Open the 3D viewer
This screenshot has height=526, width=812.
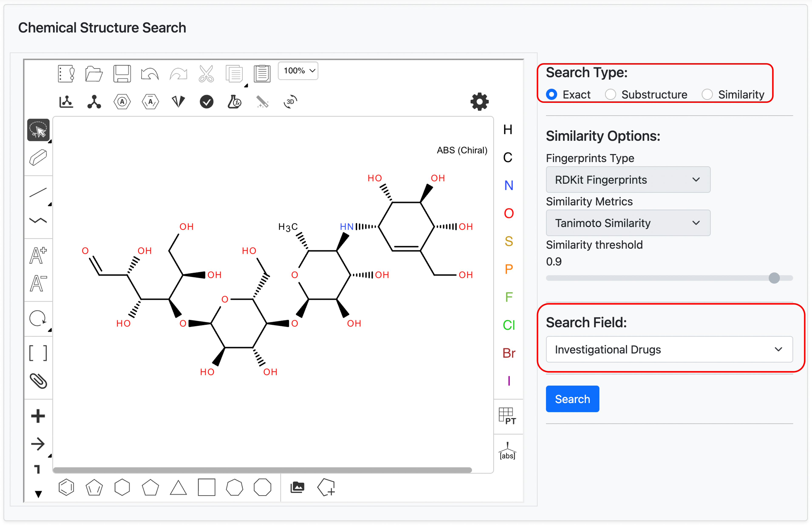[290, 102]
